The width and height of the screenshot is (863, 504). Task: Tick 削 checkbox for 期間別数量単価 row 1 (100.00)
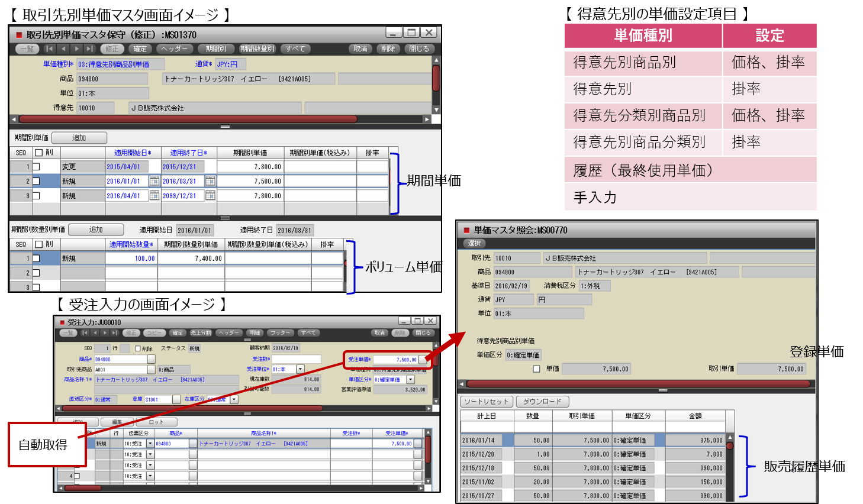[36, 259]
